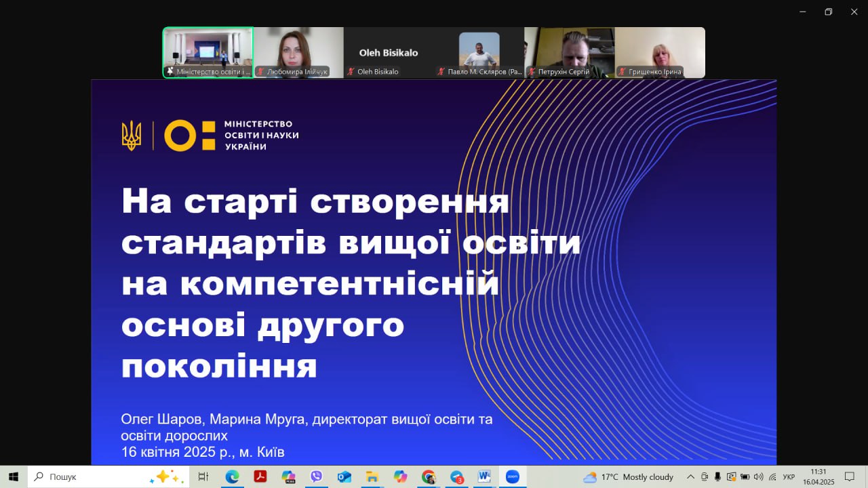Open the clock and calendar flyout
The image size is (868, 488).
click(818, 476)
